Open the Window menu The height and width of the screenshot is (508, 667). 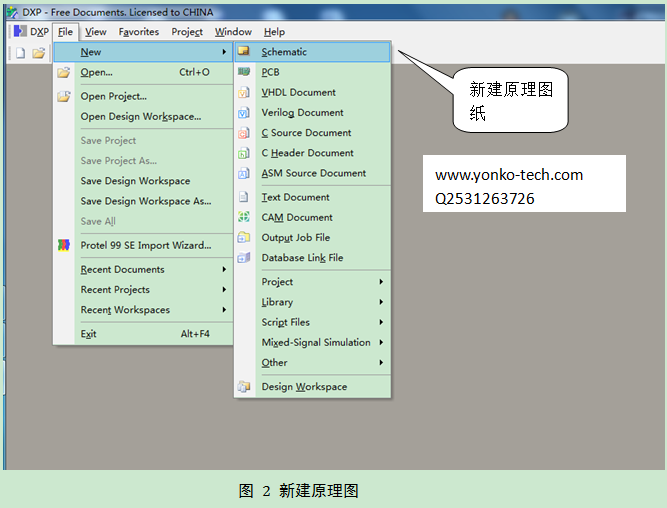click(x=233, y=32)
